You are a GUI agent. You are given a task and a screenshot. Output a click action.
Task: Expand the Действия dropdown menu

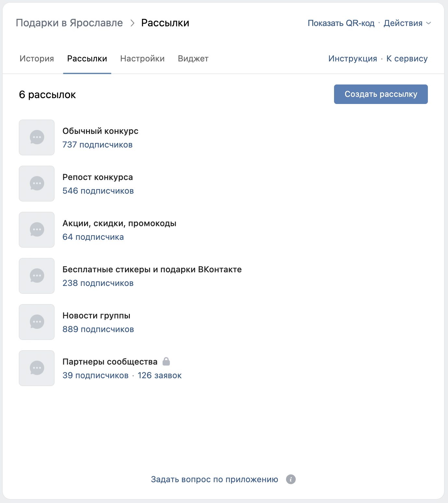[407, 23]
